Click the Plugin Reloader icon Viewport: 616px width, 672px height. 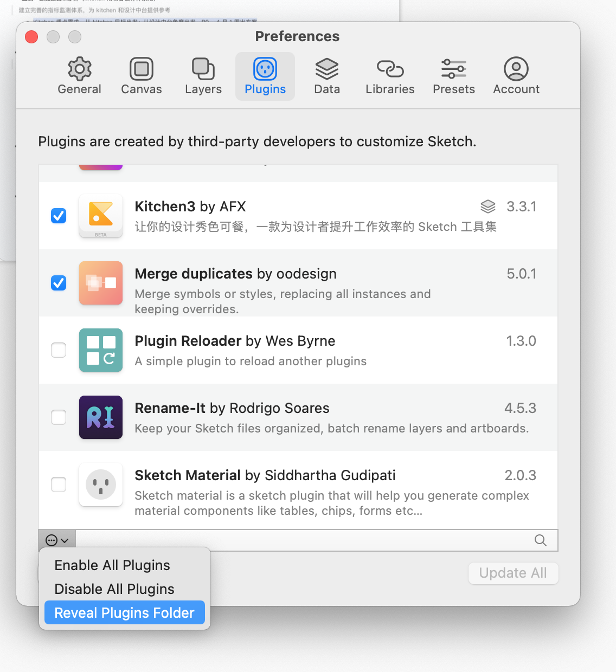[101, 350]
